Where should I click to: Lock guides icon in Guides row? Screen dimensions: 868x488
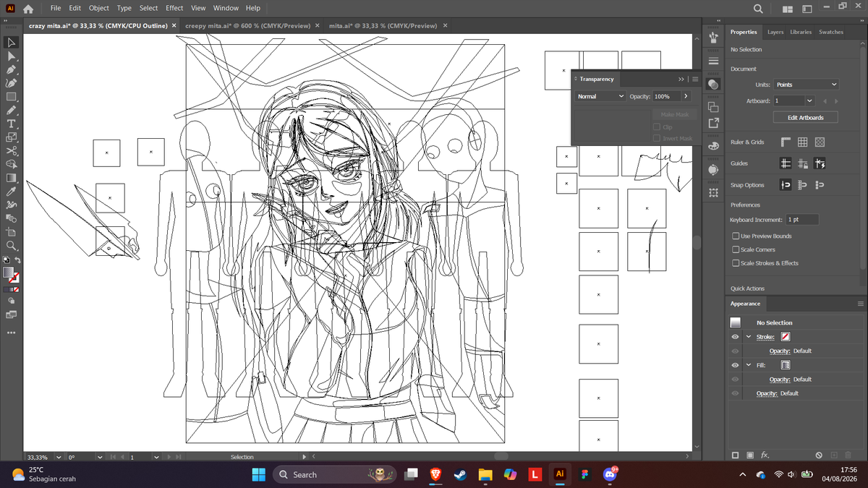(x=804, y=164)
